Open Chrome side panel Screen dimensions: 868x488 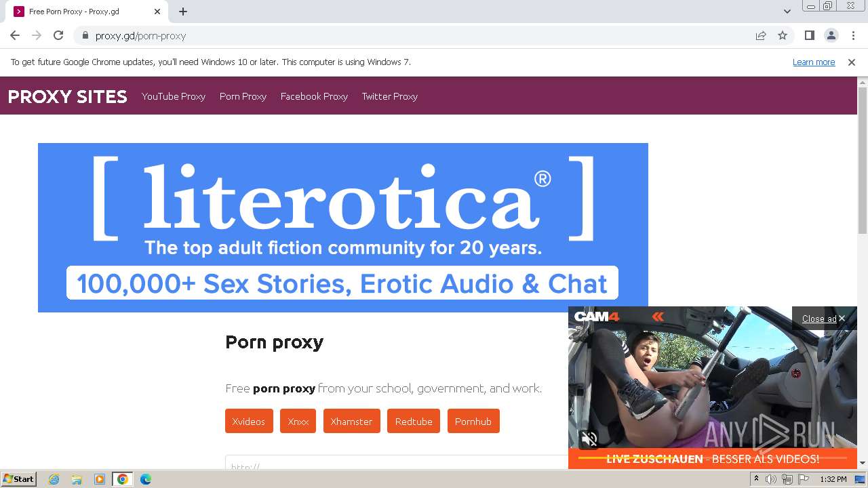[809, 35]
